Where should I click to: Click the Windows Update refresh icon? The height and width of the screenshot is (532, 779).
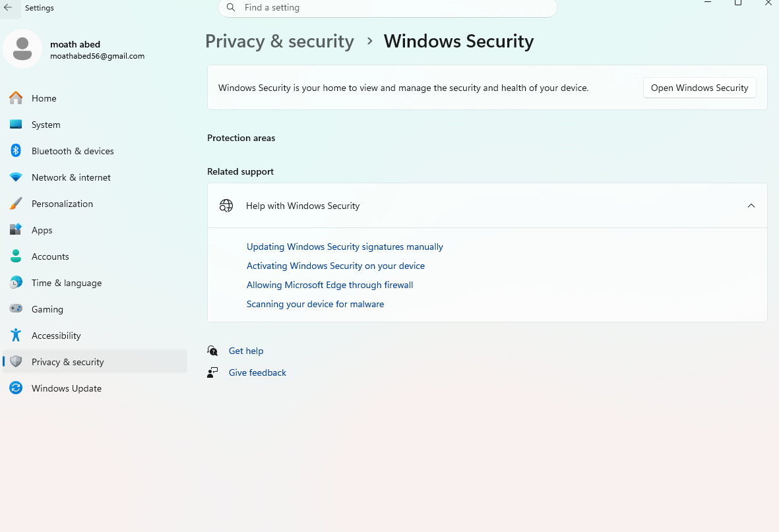pos(16,388)
